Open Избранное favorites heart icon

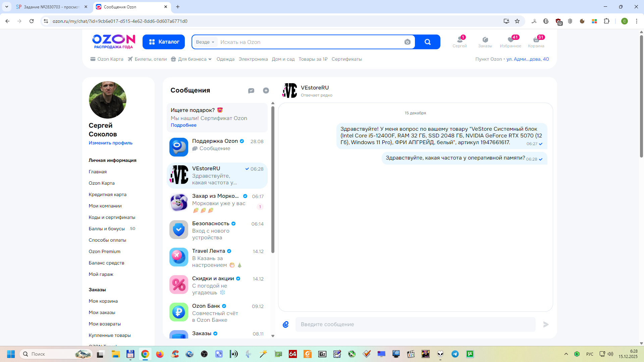tap(510, 42)
